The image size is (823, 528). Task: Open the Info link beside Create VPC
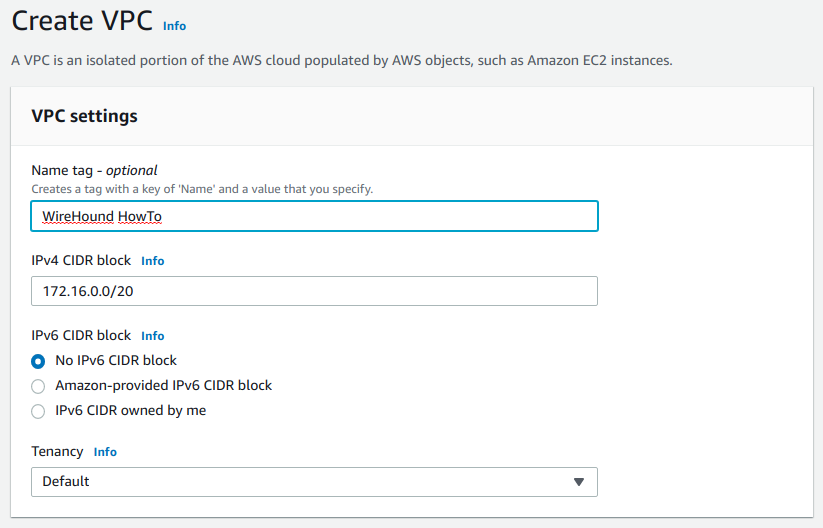point(174,26)
